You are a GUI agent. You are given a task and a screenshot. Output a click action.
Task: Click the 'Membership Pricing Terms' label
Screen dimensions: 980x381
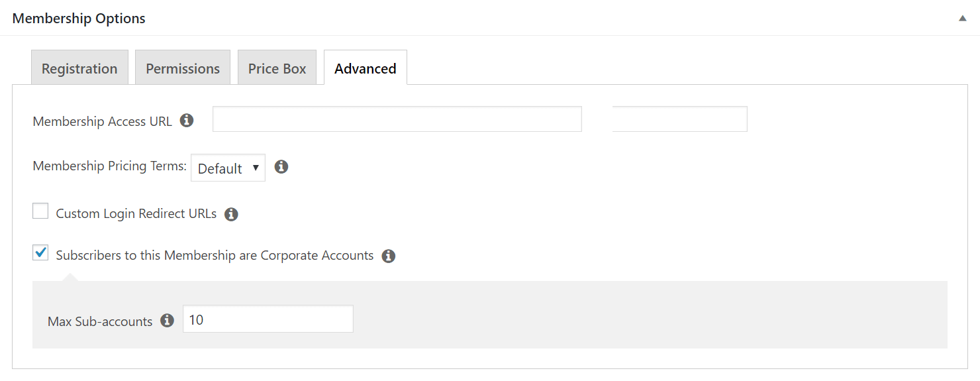coord(110,166)
